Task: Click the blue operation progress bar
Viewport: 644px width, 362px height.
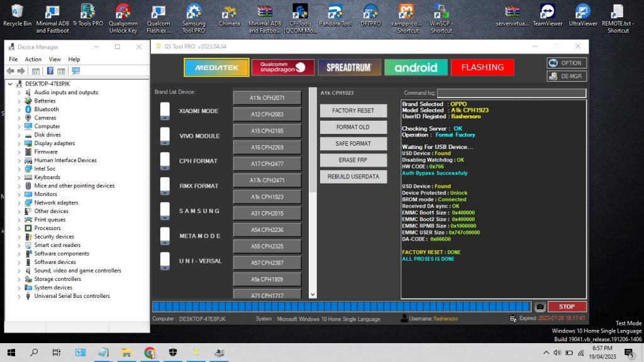Action: [x=341, y=307]
